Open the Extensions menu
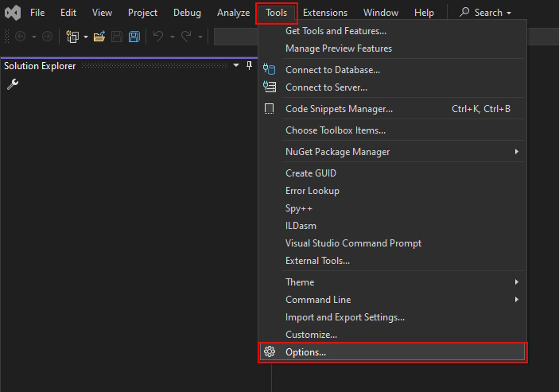 (324, 13)
